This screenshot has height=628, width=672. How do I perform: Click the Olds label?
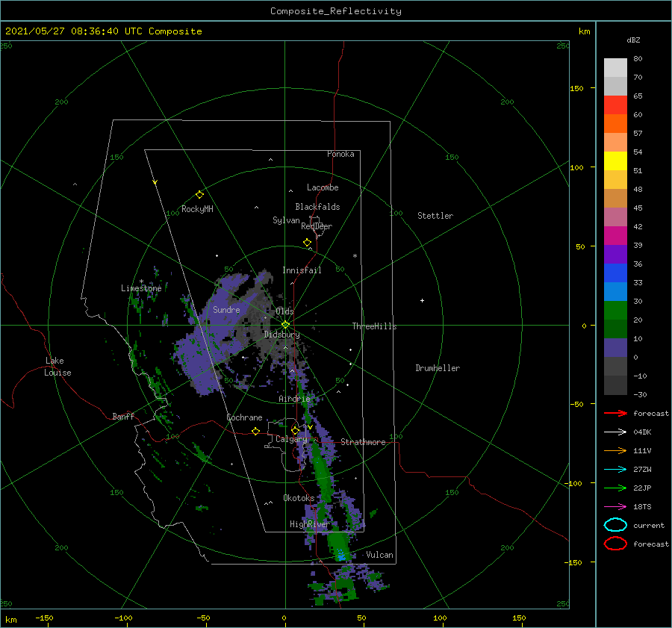pos(284,311)
